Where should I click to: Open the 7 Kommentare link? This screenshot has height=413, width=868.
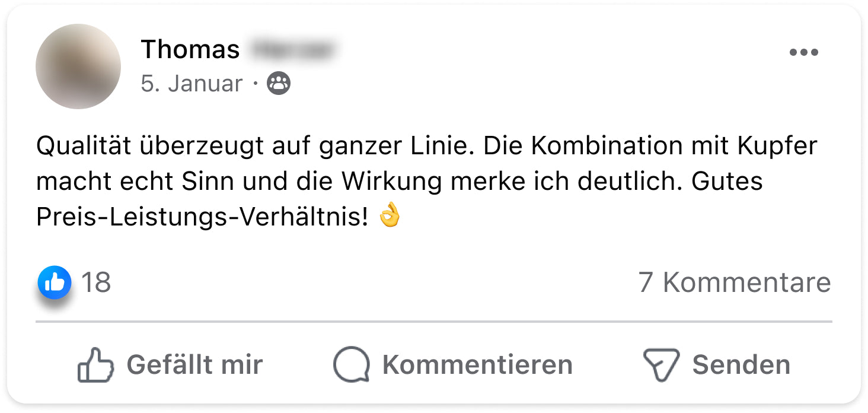tap(735, 282)
